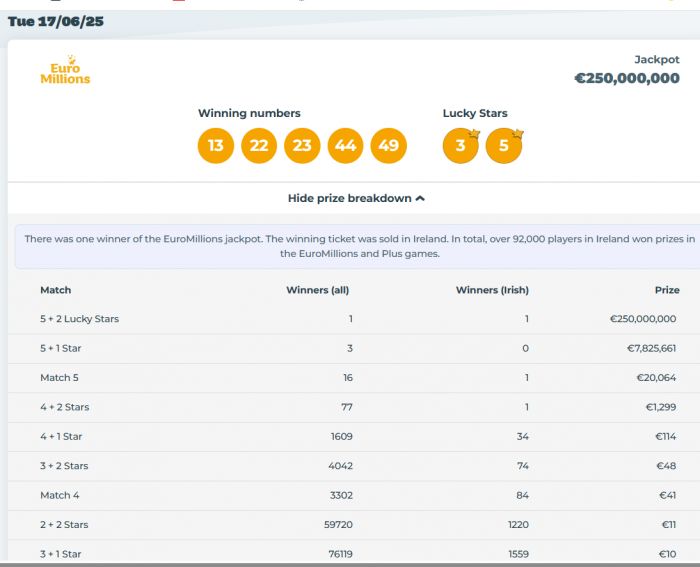Click the 3 + 1 Star row label
This screenshot has height=567, width=700.
[61, 554]
